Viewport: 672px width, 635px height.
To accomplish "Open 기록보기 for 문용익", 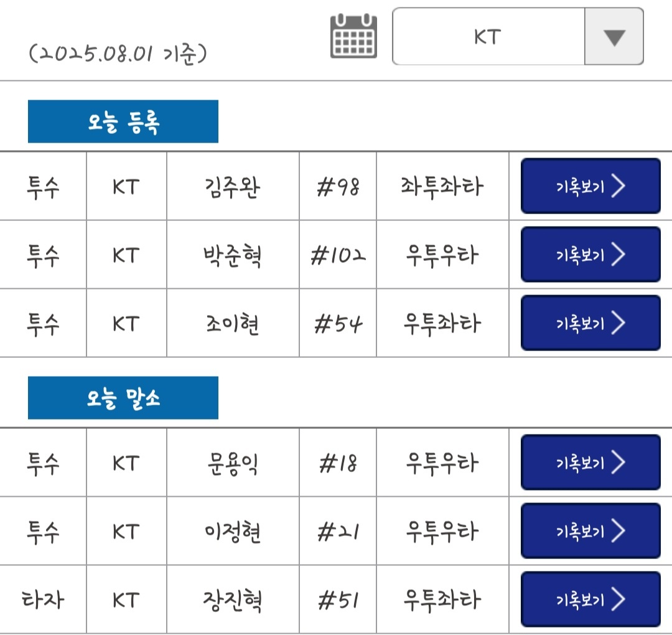I will (590, 463).
